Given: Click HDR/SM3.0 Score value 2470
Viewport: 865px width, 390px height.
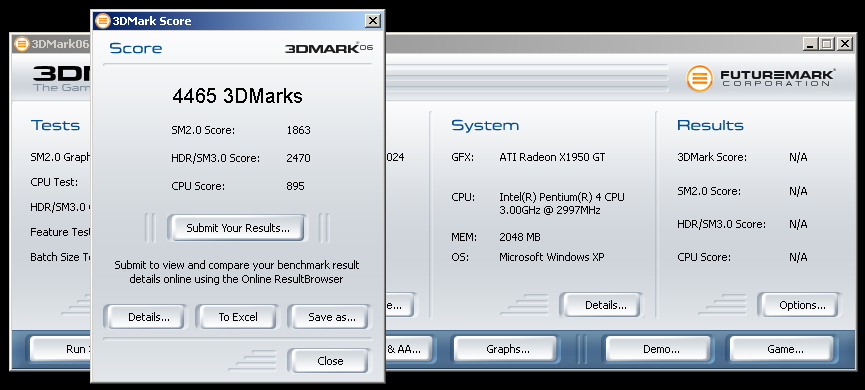Looking at the screenshot, I should coord(298,158).
